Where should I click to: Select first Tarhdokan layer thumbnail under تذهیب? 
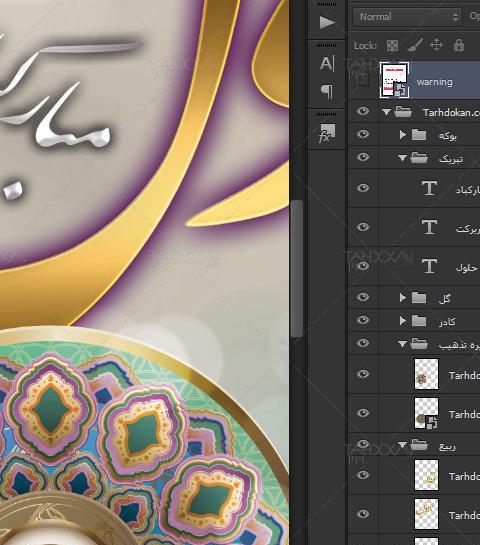pyautogui.click(x=426, y=374)
